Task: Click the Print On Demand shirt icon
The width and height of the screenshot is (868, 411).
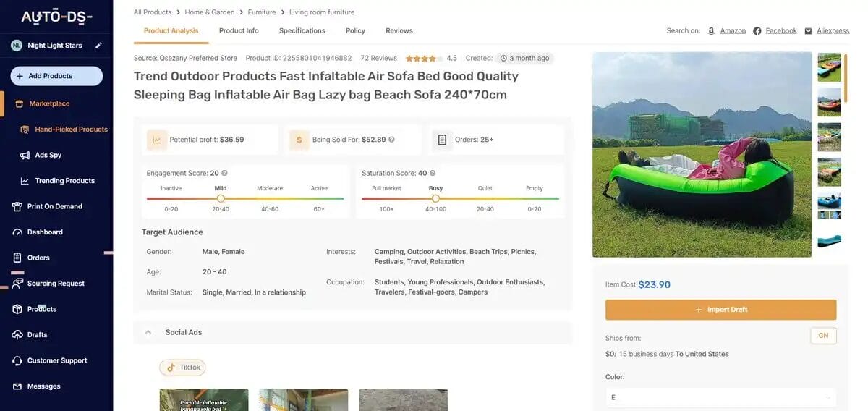Action: coord(17,206)
